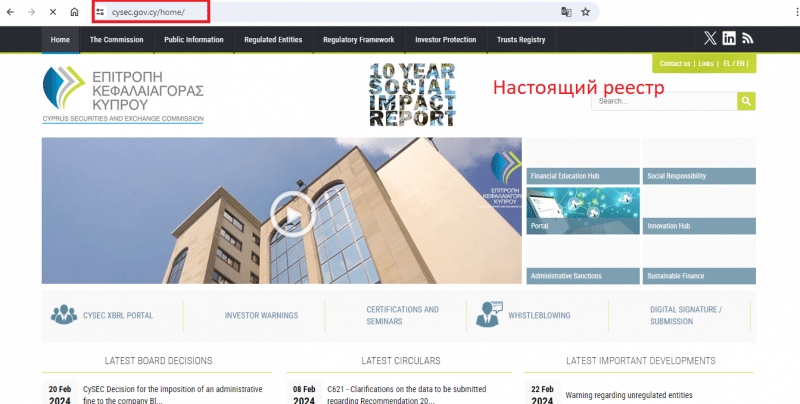Image resolution: width=800 pixels, height=404 pixels.
Task: Open CySEC's X (Twitter) profile icon
Action: tap(710, 38)
